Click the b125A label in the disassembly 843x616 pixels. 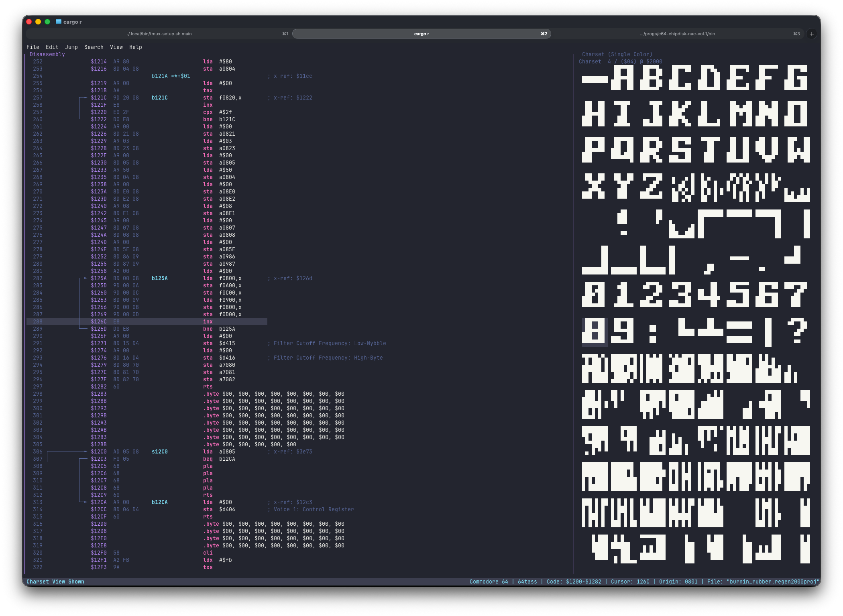click(159, 278)
